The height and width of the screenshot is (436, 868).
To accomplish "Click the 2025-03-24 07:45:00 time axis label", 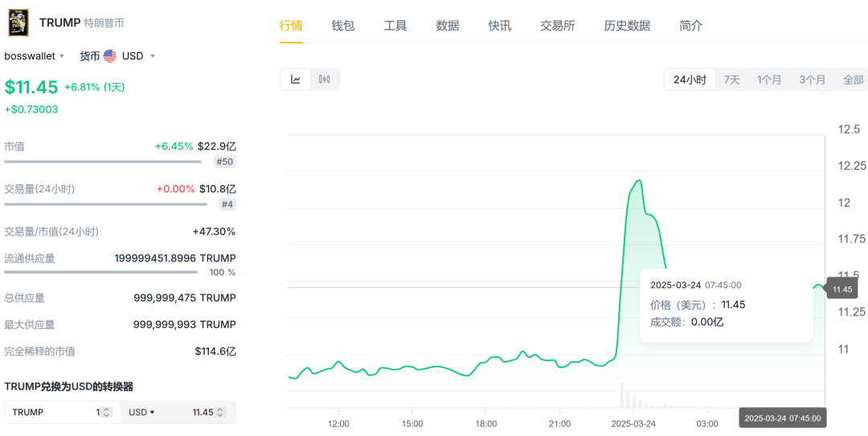I will [783, 418].
